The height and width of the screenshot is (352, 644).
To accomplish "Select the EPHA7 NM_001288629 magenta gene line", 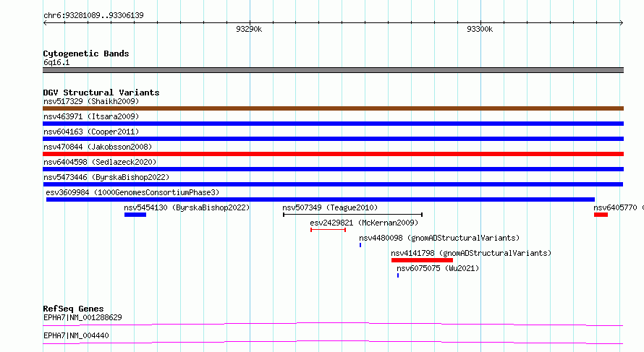I will (333, 324).
